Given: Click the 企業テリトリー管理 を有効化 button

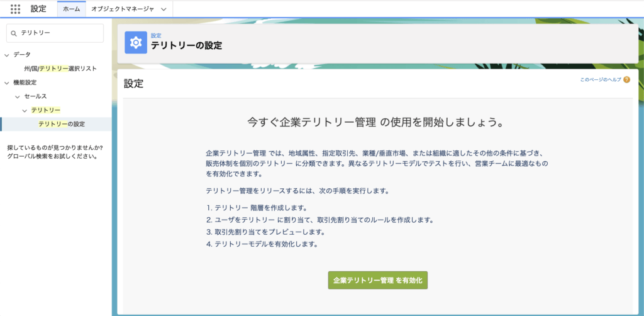Looking at the screenshot, I should pos(378,280).
